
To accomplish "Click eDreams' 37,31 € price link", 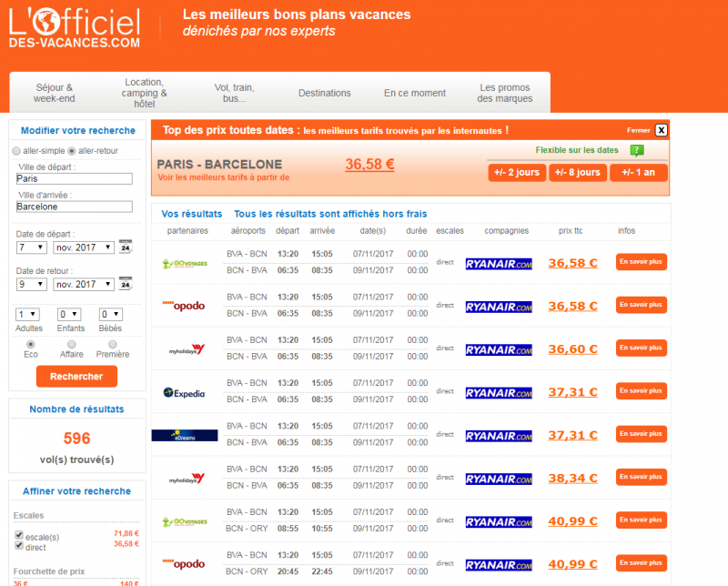I will [572, 435].
